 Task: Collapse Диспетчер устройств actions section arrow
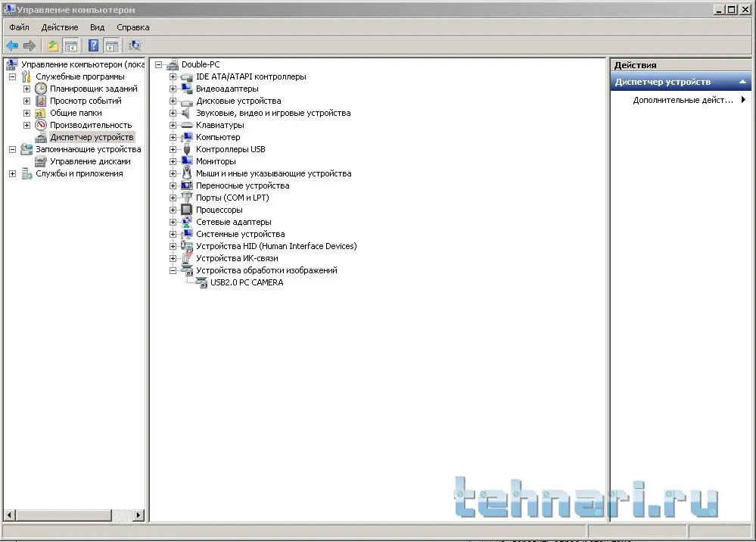(x=742, y=82)
